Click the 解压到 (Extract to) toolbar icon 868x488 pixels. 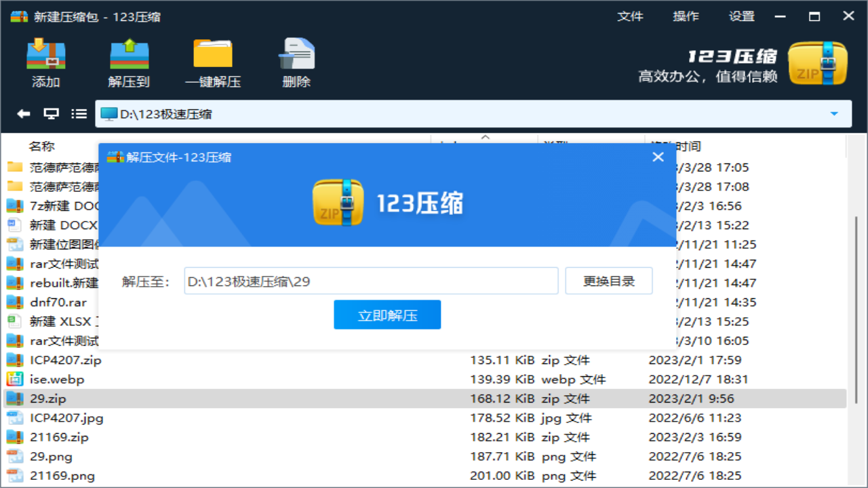tap(129, 54)
